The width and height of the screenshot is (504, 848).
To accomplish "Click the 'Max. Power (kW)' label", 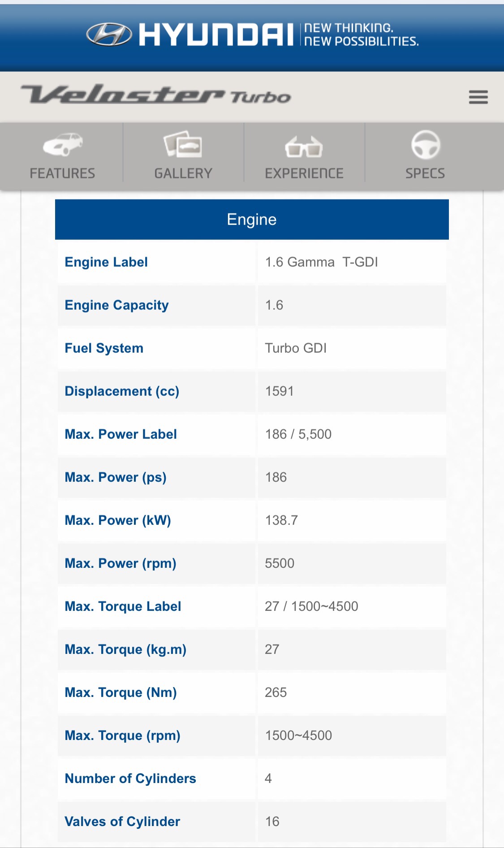I will 118,520.
